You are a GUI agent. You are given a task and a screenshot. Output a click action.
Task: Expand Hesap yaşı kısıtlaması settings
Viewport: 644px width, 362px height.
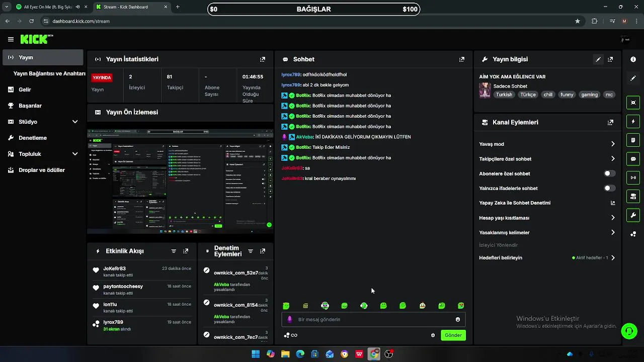coord(613,218)
